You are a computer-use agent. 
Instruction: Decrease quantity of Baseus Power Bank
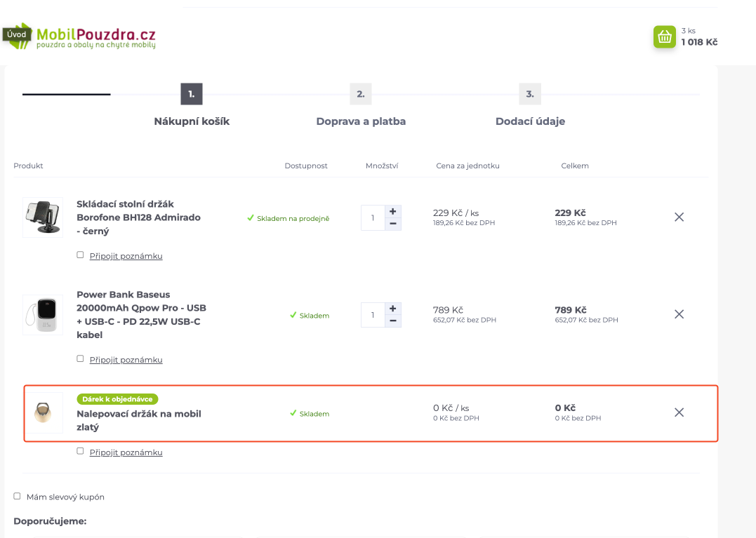point(393,321)
